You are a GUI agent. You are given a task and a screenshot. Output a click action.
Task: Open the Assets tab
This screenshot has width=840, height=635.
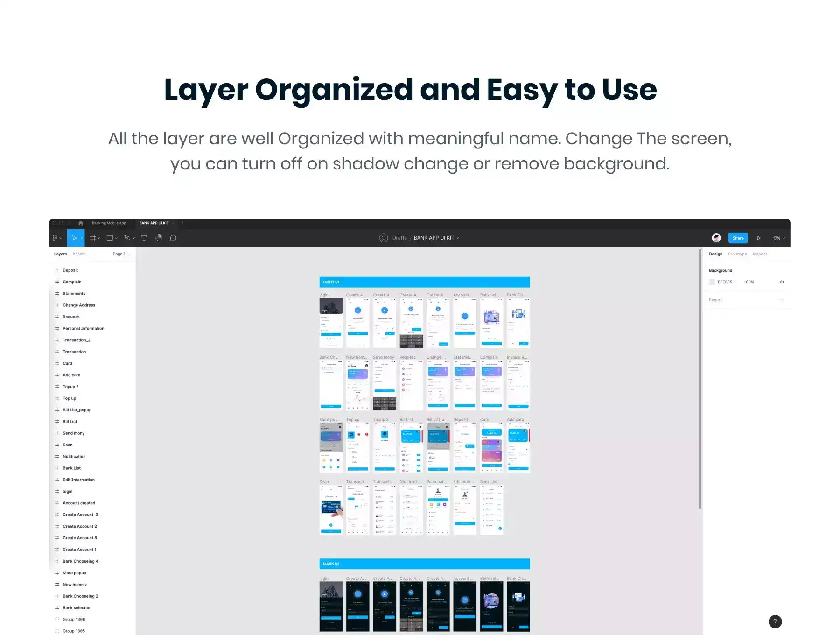[79, 254]
